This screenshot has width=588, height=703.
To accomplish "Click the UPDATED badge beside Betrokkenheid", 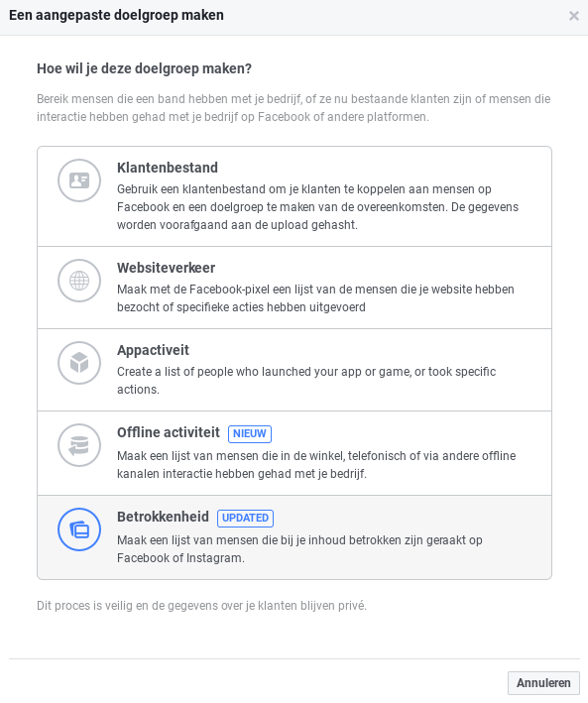I will click(x=245, y=519).
